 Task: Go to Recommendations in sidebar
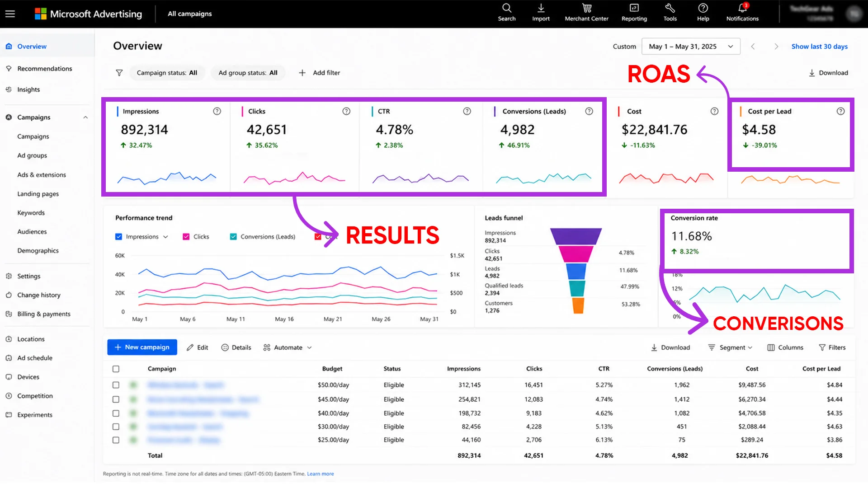click(44, 69)
